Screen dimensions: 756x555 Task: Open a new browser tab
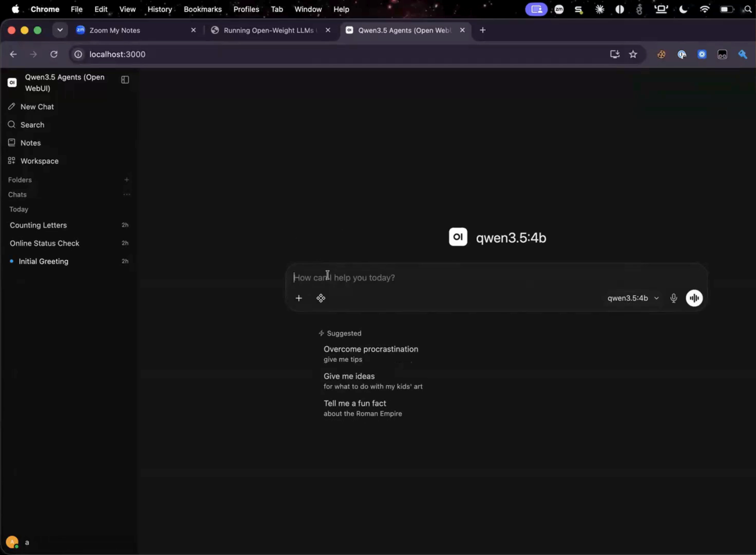point(483,30)
